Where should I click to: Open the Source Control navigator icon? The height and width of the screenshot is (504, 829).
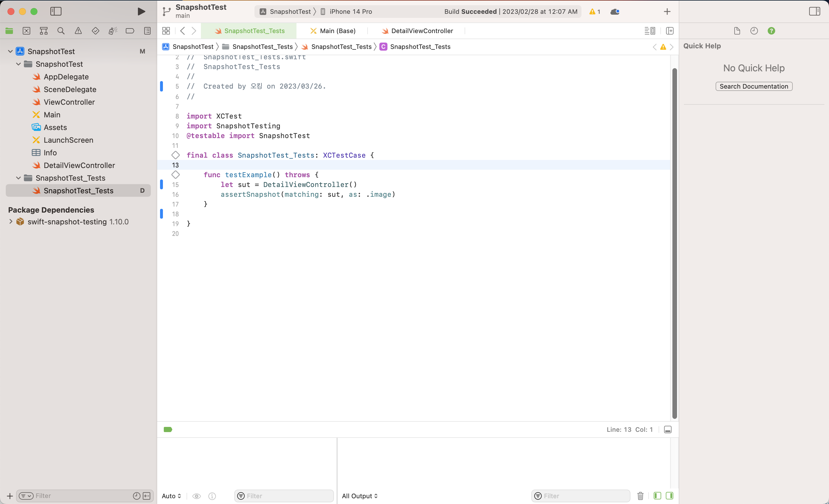coord(26,31)
